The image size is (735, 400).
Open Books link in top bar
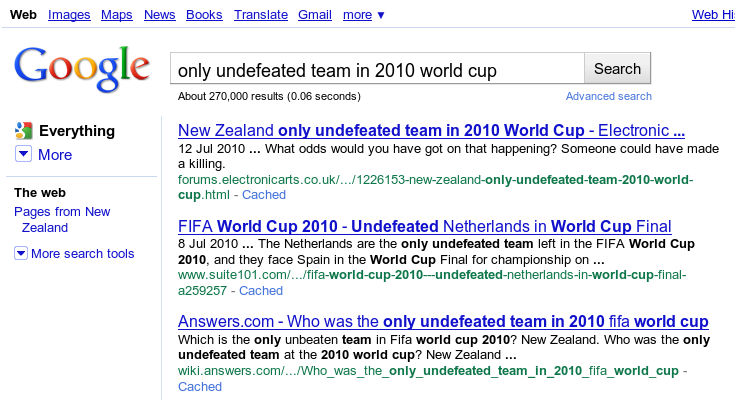pos(204,15)
